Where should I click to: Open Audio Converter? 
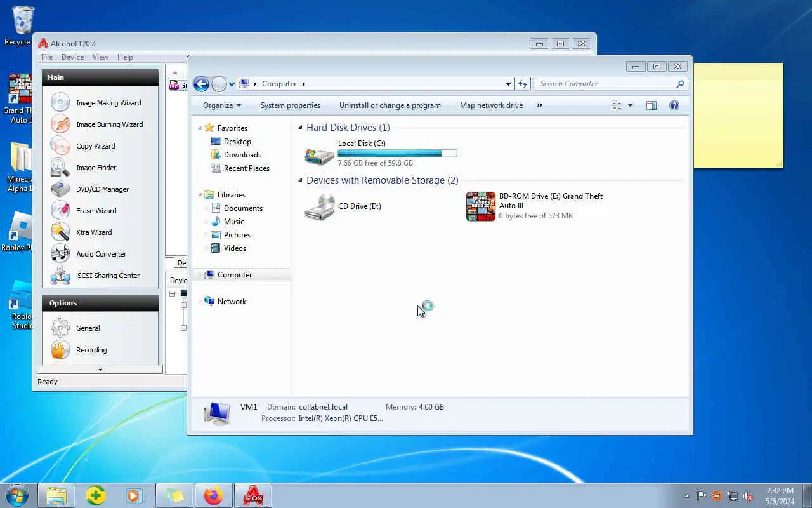pyautogui.click(x=89, y=254)
